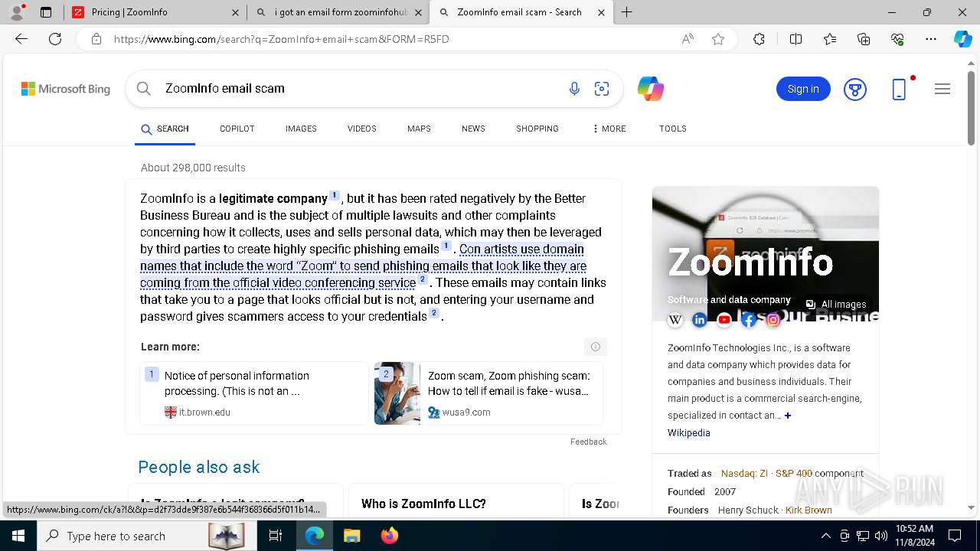Open ZoomInfo YouTube channel icon
Viewport: 980px width, 551px height.
(x=724, y=320)
